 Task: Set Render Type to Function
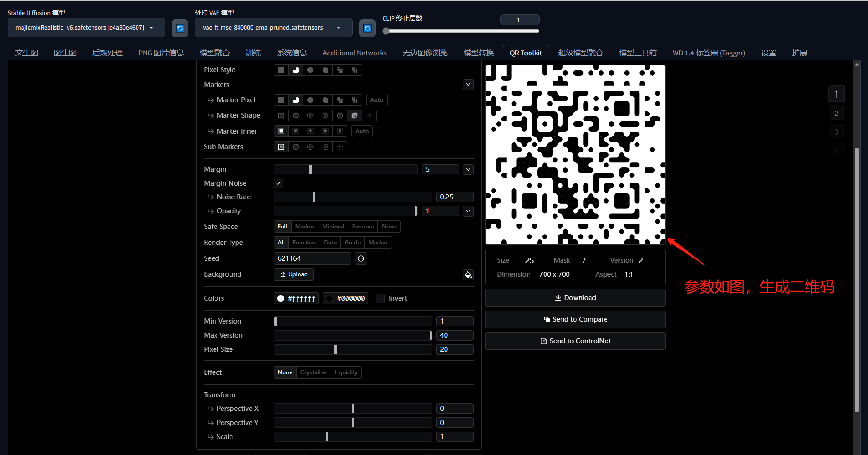tap(304, 243)
